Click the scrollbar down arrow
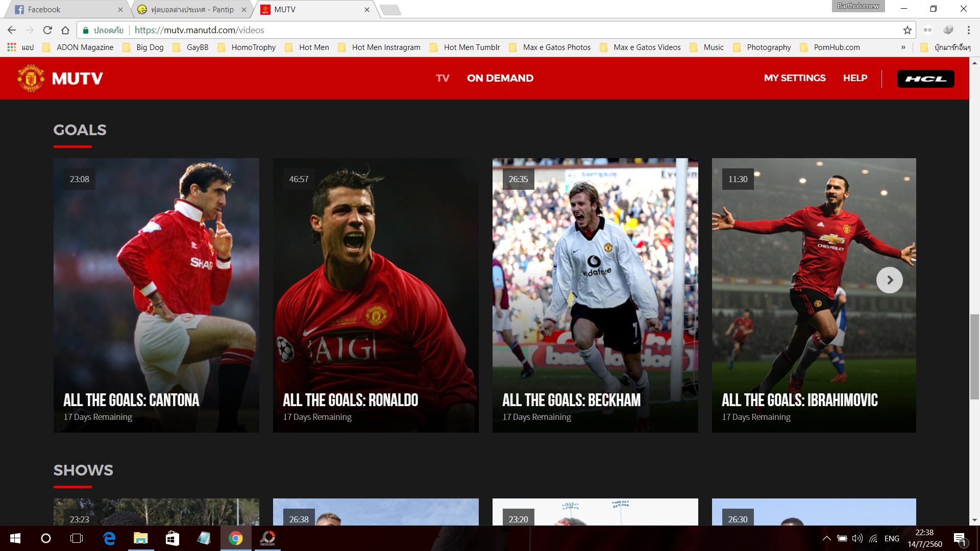Image resolution: width=980 pixels, height=551 pixels. click(x=974, y=520)
